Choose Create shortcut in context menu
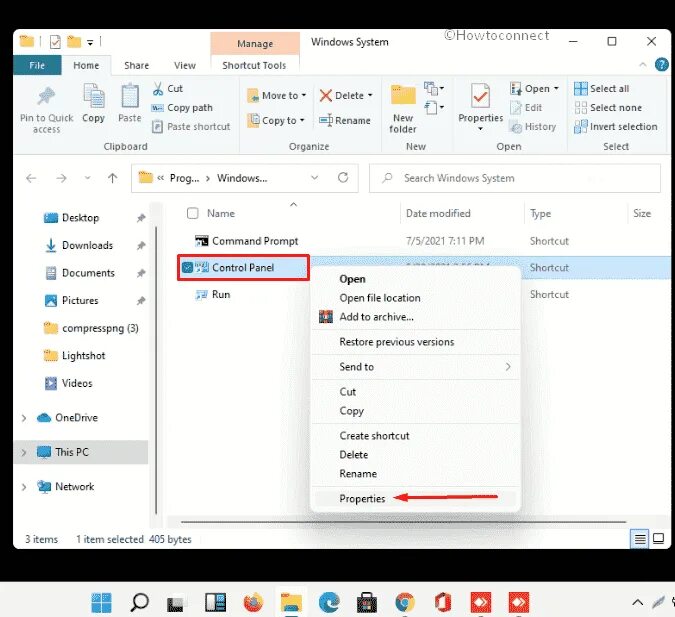 pos(415,436)
